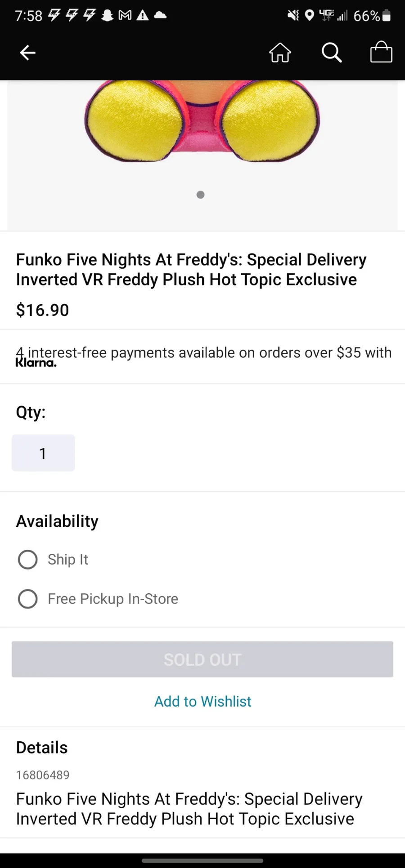405x868 pixels.
Task: Tap the Details section heading
Action: tap(42, 748)
